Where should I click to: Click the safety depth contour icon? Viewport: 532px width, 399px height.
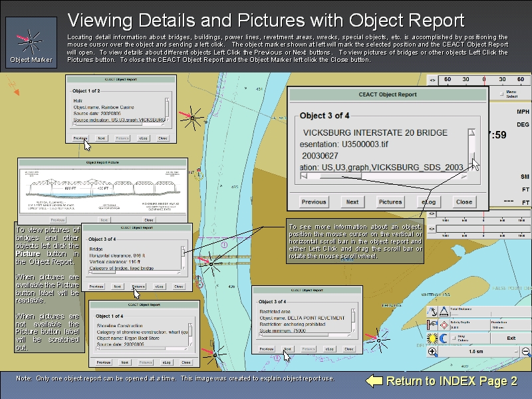432,325
